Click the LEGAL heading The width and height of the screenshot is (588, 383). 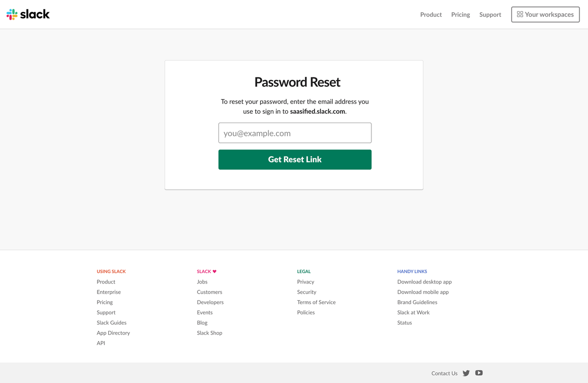[x=304, y=271]
